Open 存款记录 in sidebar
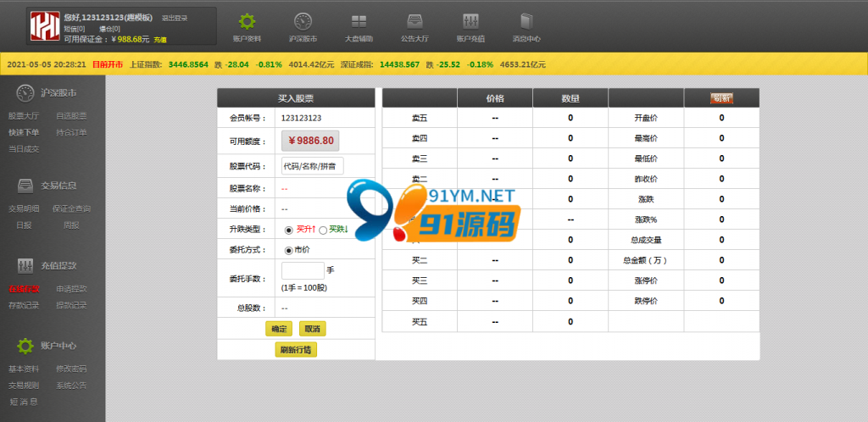This screenshot has width=868, height=422. click(24, 305)
